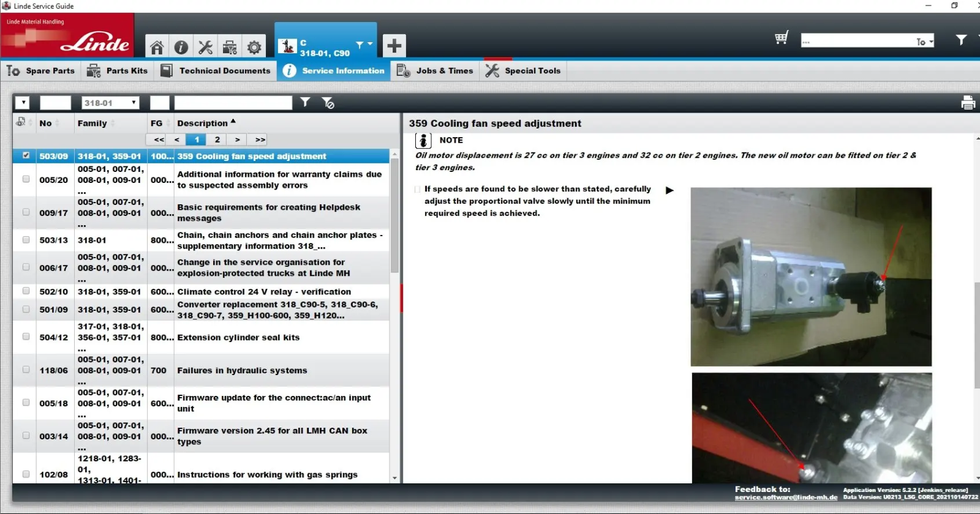Add a new truck tab with plus icon

(394, 45)
